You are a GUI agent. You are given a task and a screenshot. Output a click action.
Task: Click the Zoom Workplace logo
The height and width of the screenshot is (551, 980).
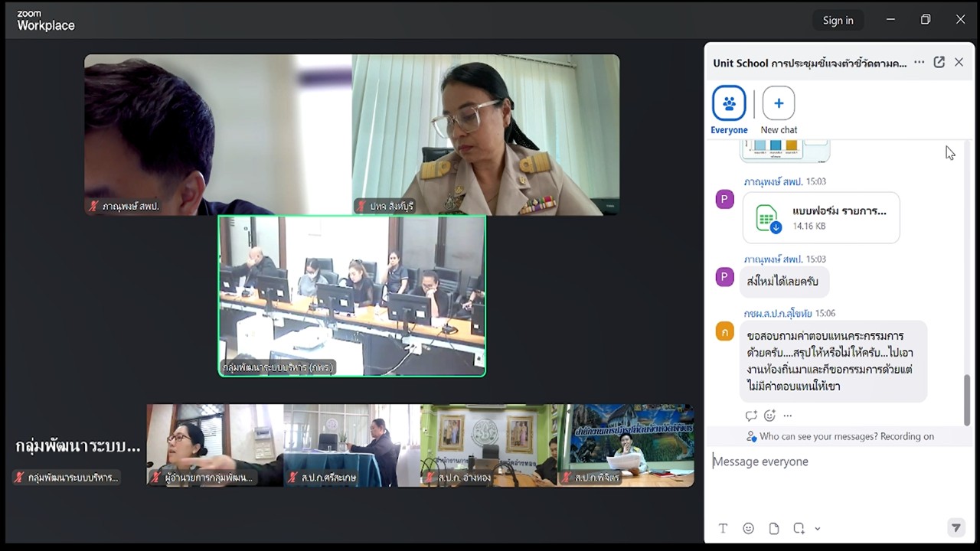tap(45, 21)
